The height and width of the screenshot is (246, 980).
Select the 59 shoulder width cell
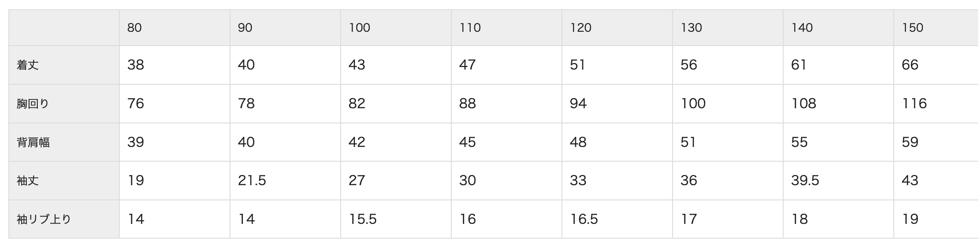pos(937,142)
